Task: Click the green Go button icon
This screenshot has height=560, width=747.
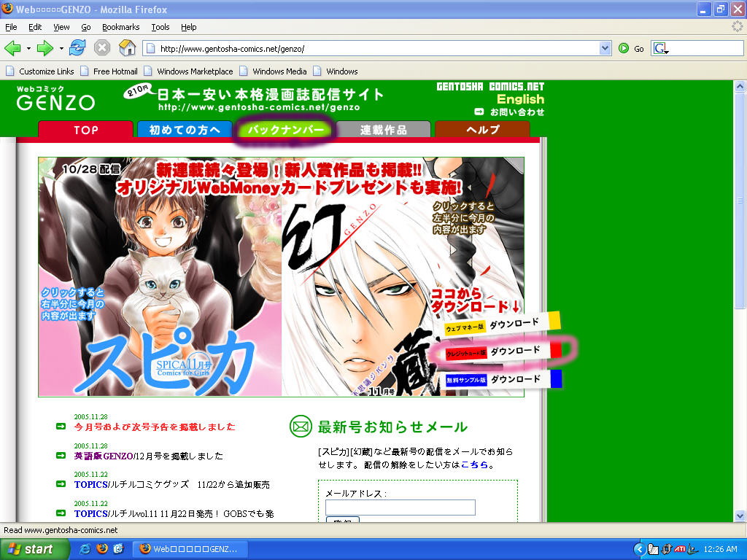Action: point(624,48)
